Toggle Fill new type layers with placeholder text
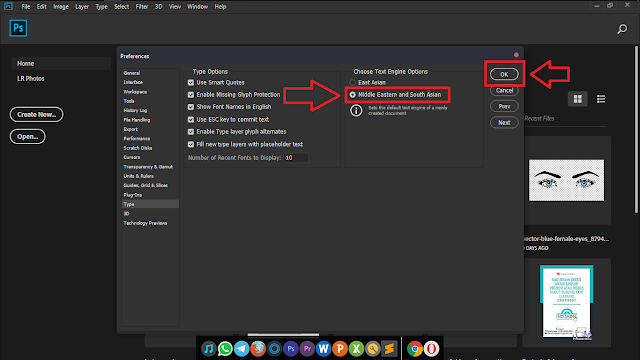 point(191,144)
